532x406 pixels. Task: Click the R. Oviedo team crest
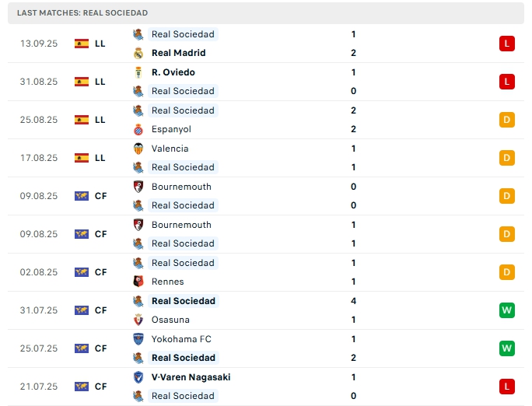(138, 72)
